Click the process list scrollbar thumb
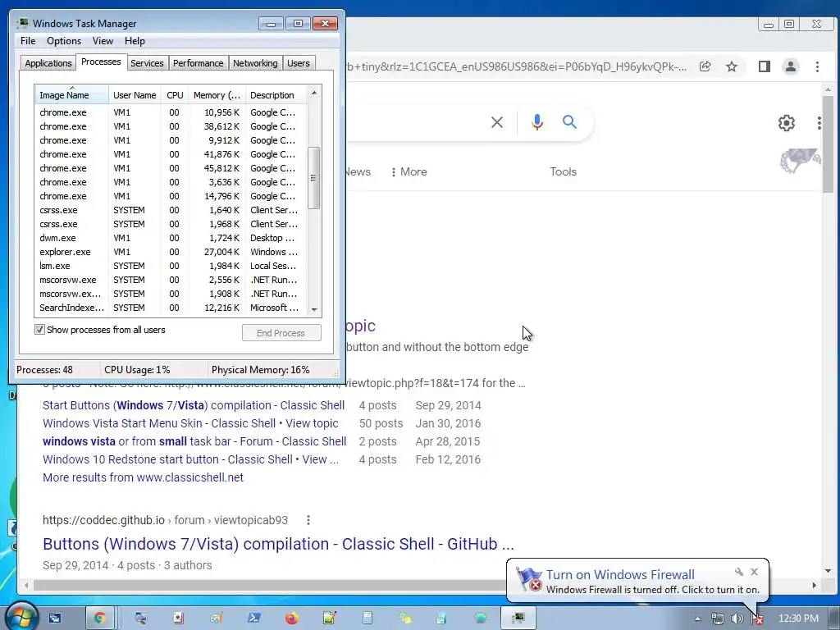This screenshot has height=630, width=840. pyautogui.click(x=314, y=178)
